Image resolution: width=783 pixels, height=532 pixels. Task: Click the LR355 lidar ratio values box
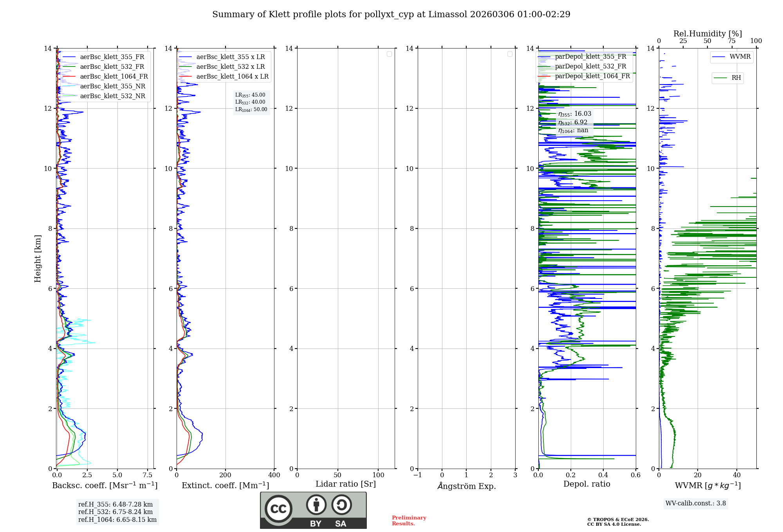251,102
